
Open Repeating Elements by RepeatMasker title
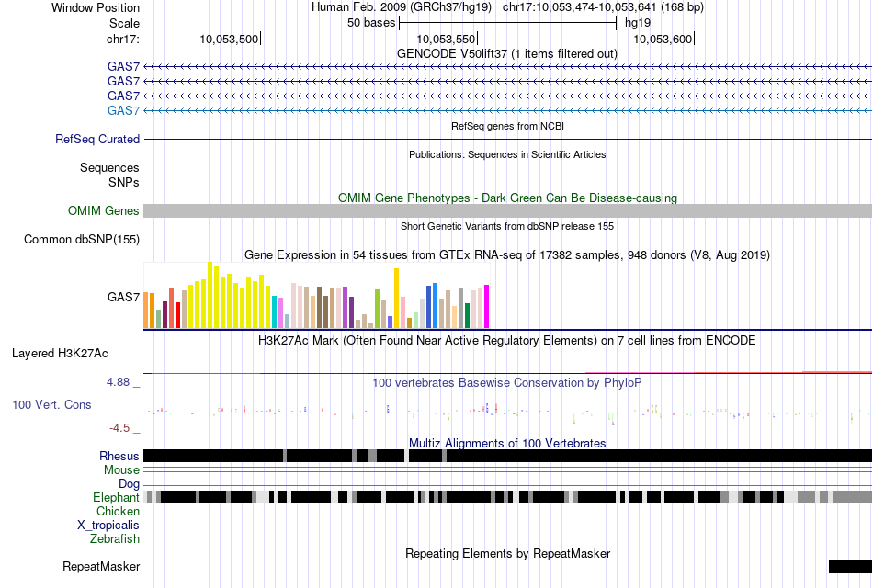click(x=507, y=553)
